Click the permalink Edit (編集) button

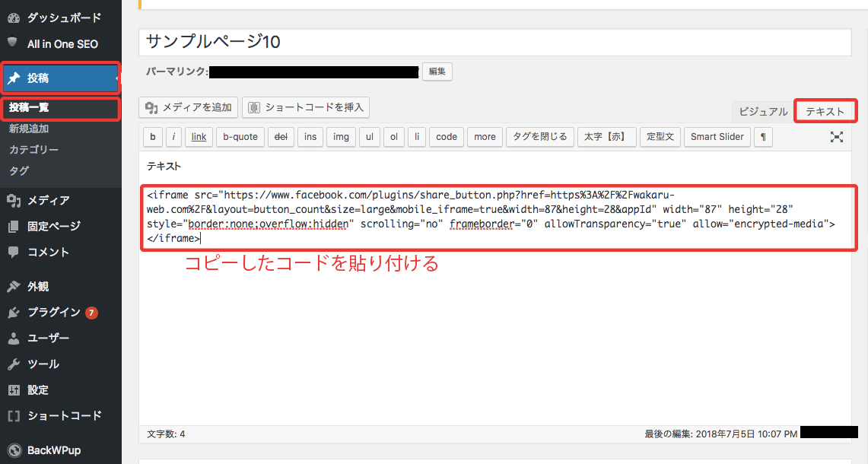tap(437, 72)
